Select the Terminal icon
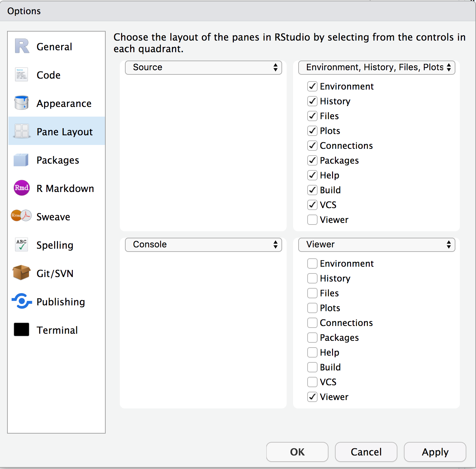This screenshot has width=476, height=469. [x=21, y=330]
